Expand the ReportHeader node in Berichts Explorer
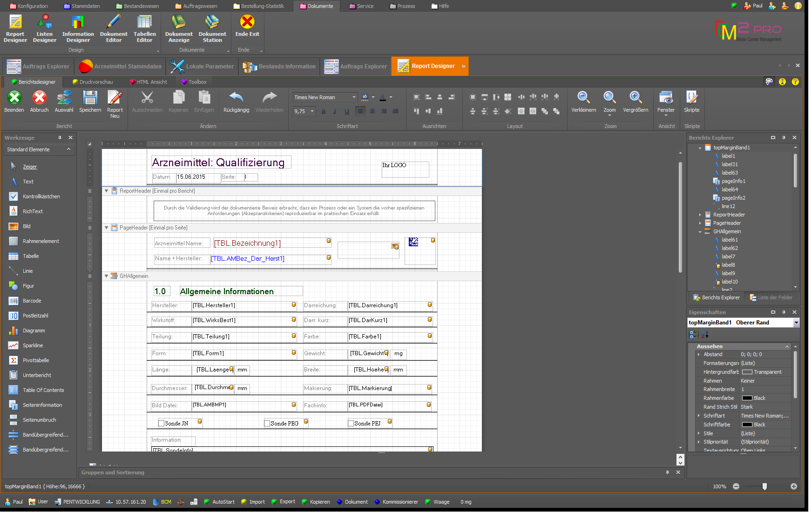This screenshot has width=812, height=526. [700, 215]
